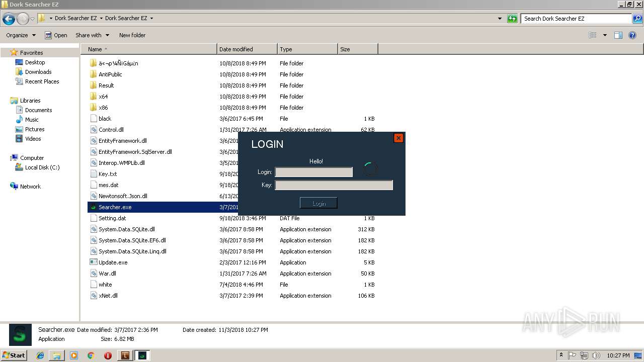Click the Help question mark icon

click(633, 35)
